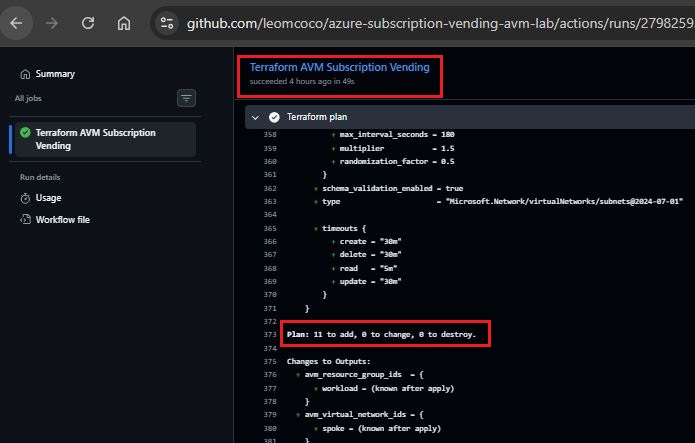Click the Microsoft.Network/virtualNetworks/subnets type value
695x443 pixels.
point(564,201)
